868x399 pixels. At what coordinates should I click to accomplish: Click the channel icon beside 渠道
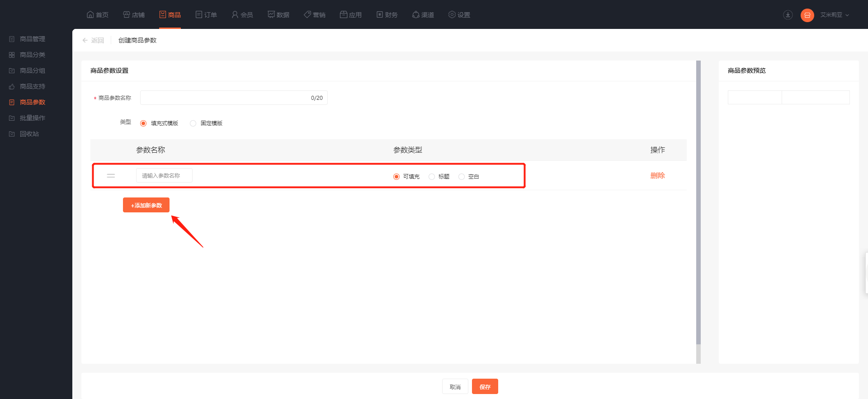pos(416,14)
